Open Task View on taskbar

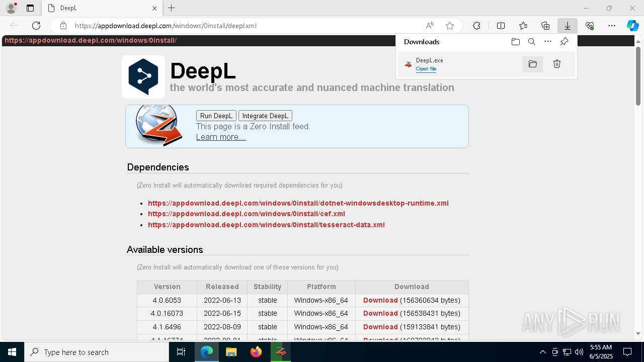pyautogui.click(x=181, y=352)
